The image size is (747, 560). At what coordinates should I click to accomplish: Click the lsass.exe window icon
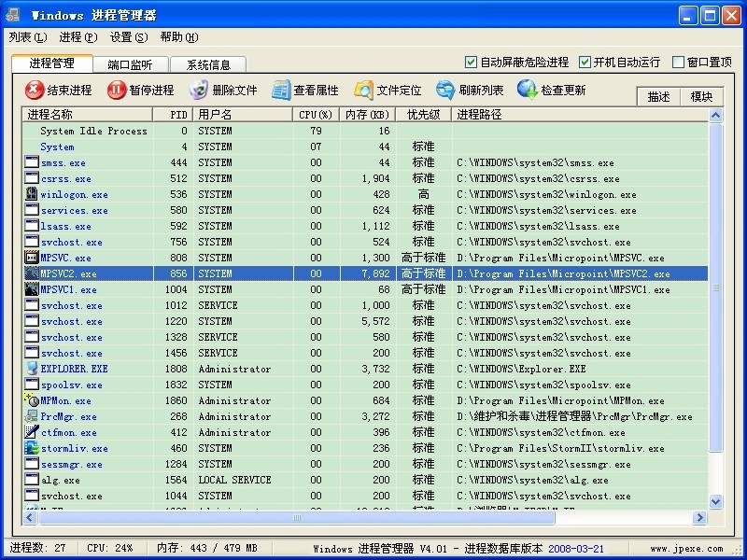pos(32,226)
